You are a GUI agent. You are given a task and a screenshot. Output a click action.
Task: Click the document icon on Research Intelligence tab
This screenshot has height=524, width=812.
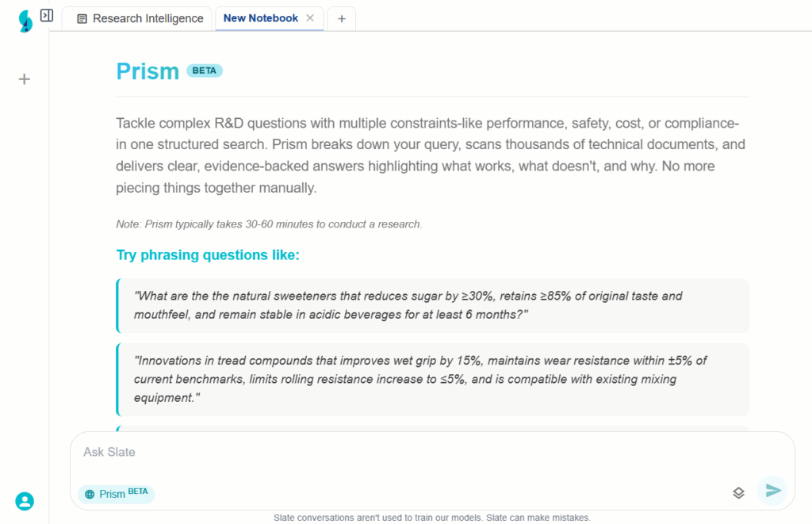(x=82, y=19)
